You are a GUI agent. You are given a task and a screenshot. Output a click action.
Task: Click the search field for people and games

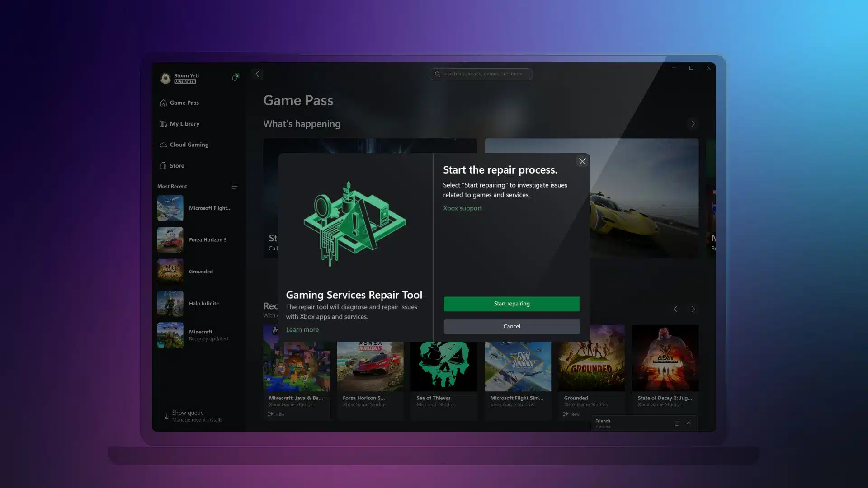click(x=481, y=74)
